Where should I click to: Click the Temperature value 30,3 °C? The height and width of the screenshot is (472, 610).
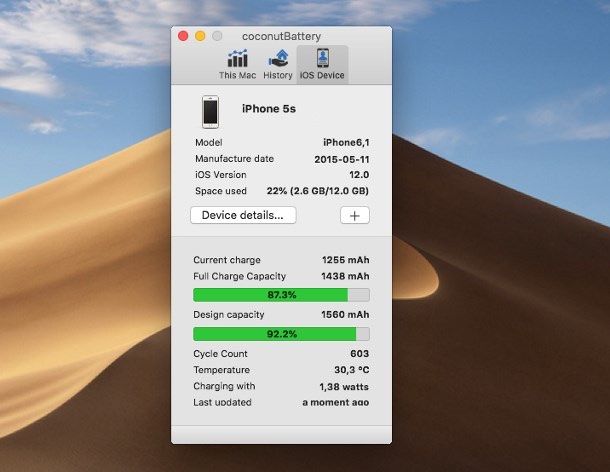click(352, 370)
